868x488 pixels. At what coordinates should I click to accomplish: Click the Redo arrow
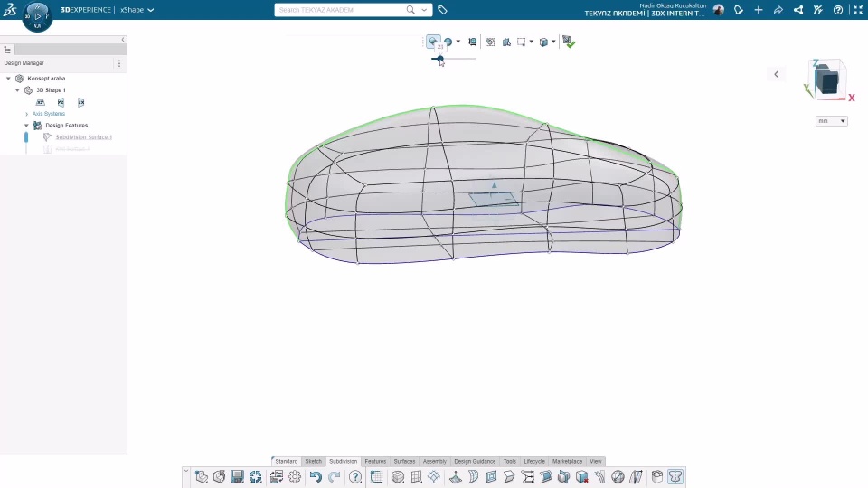click(x=335, y=477)
